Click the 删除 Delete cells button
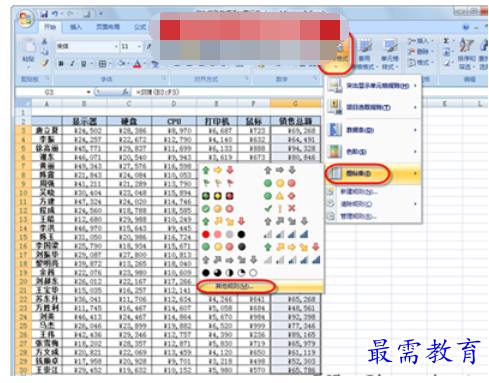Image resolution: width=489 pixels, height=383 pixels. [421, 52]
